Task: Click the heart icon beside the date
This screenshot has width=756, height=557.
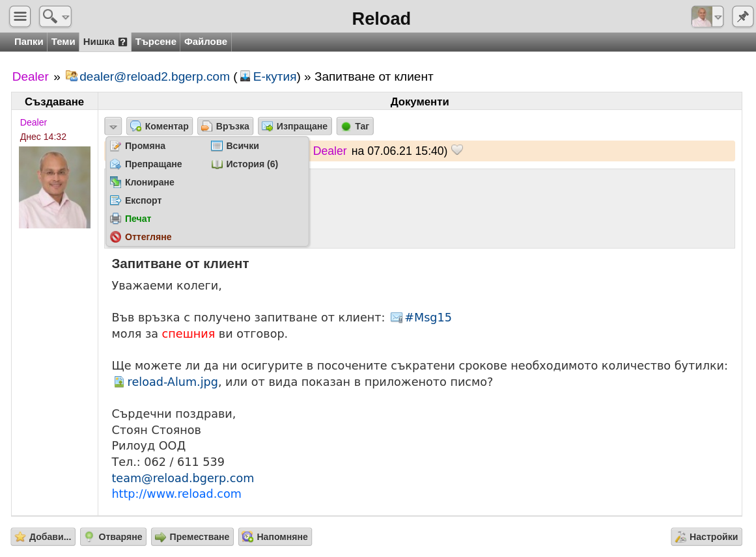Action: [457, 150]
